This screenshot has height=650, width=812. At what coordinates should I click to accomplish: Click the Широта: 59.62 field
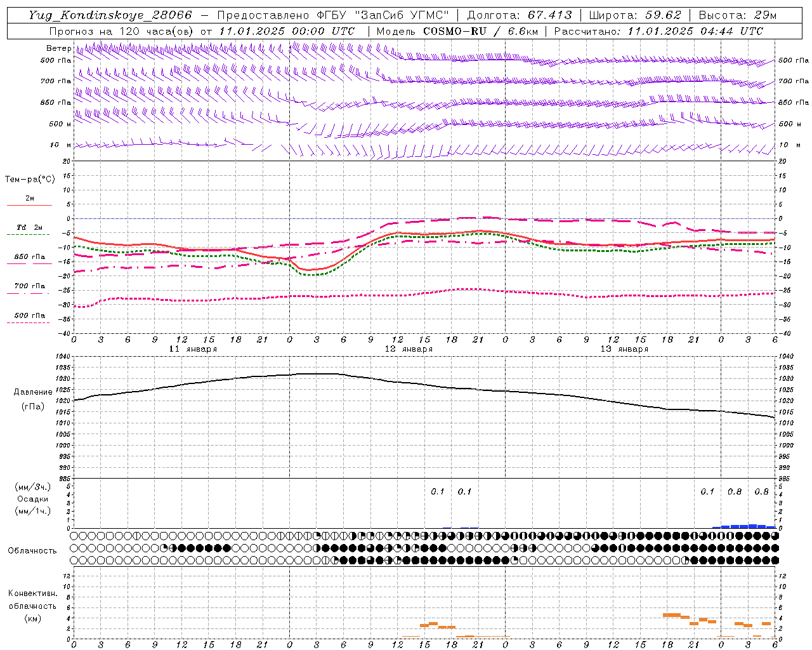point(635,15)
